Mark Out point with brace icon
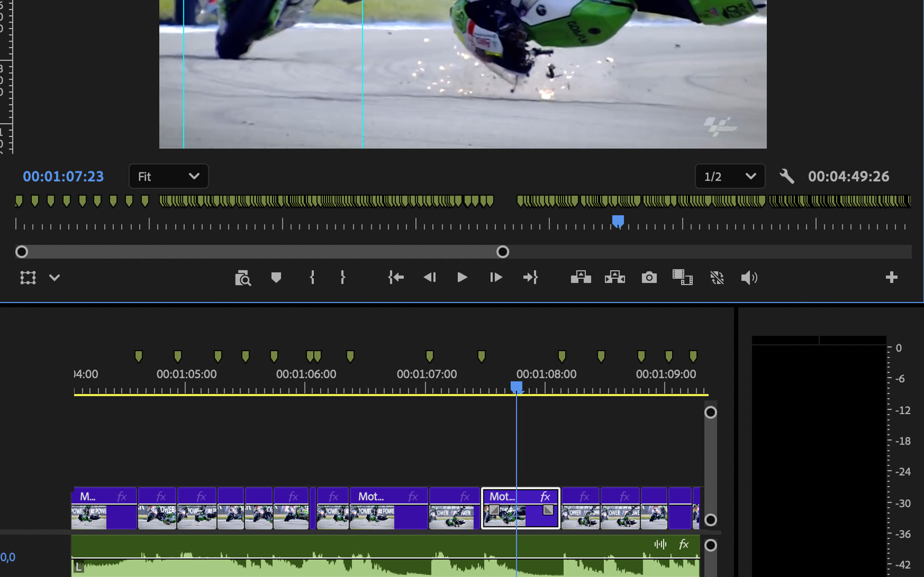The image size is (924, 577). click(x=342, y=278)
